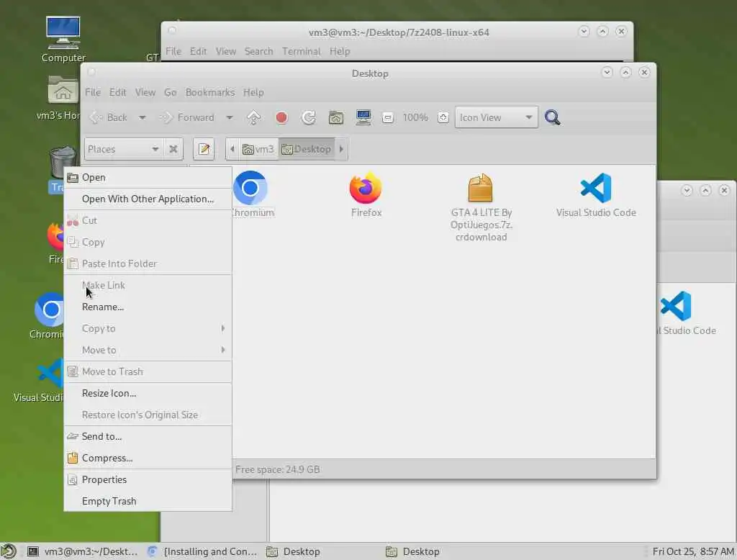This screenshot has height=560, width=737.
Task: Click Free space: 24.9 GB status text
Action: pyautogui.click(x=277, y=470)
